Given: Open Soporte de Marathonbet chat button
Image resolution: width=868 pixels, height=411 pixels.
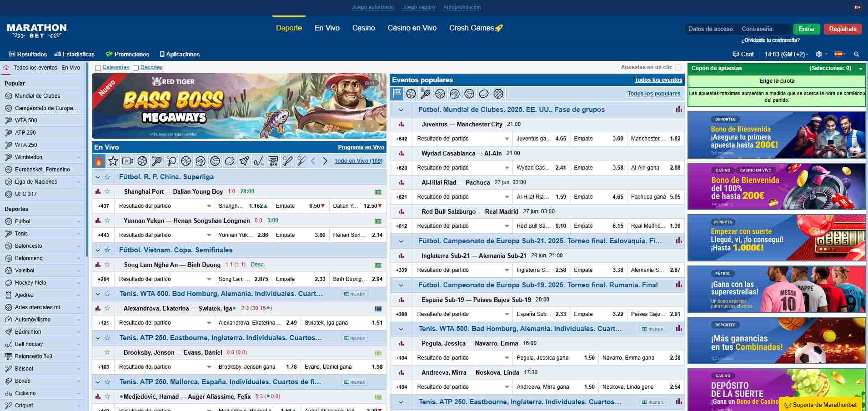Looking at the screenshot, I should [x=820, y=405].
